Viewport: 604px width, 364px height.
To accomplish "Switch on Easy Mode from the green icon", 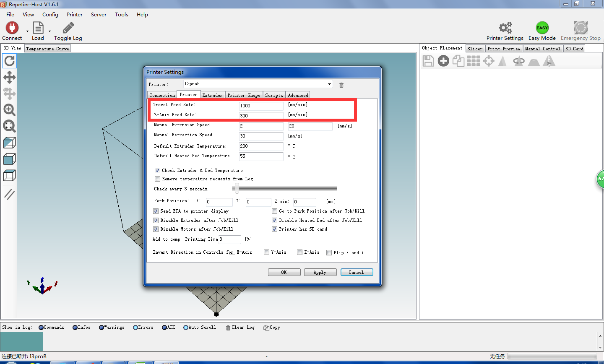I will [542, 28].
